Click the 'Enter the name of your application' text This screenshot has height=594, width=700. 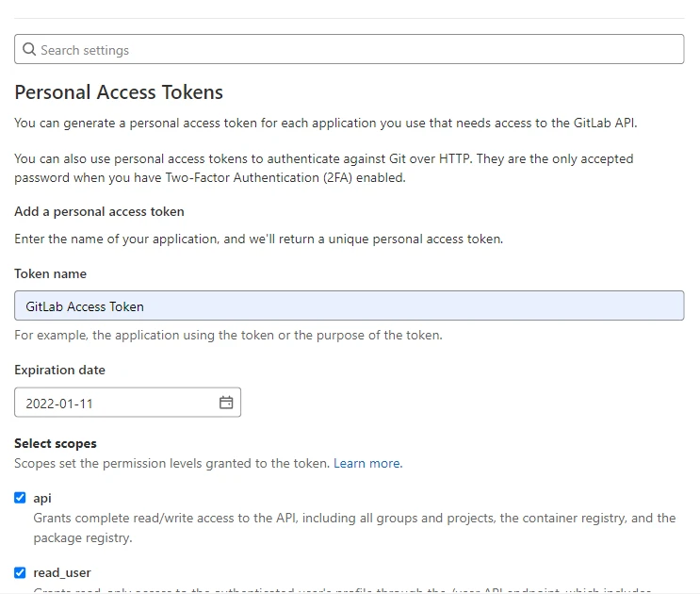click(x=258, y=239)
